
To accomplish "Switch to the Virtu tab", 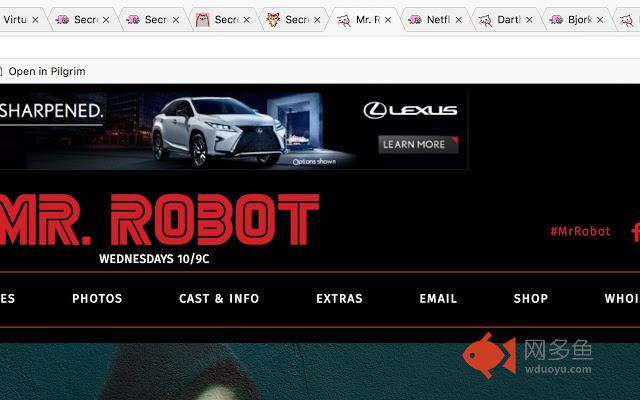I will point(15,20).
